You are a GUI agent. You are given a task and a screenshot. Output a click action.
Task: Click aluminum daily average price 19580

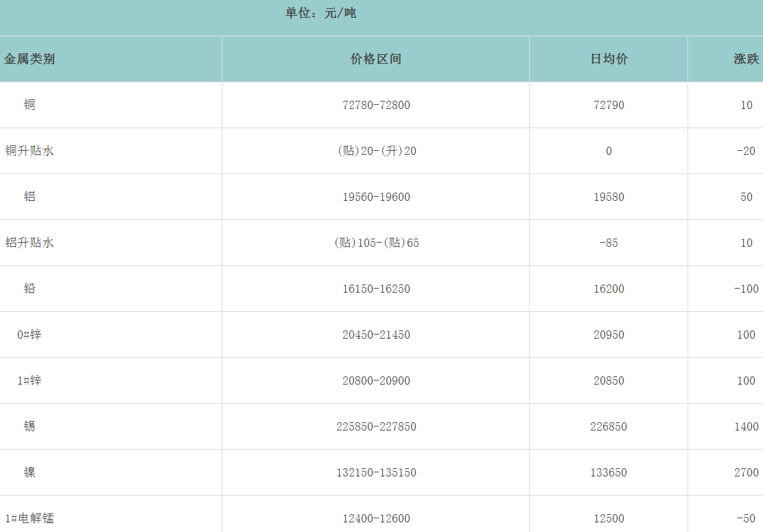[x=609, y=197]
